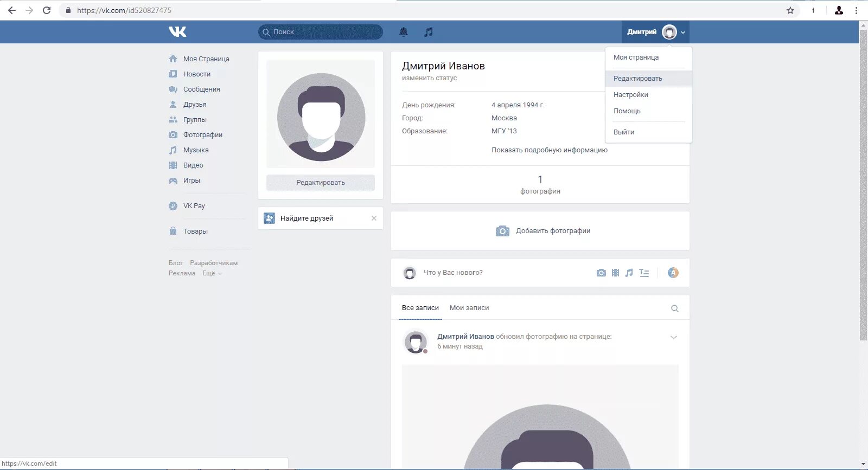This screenshot has width=868, height=470.
Task: Reload the page in browser
Action: [47, 10]
